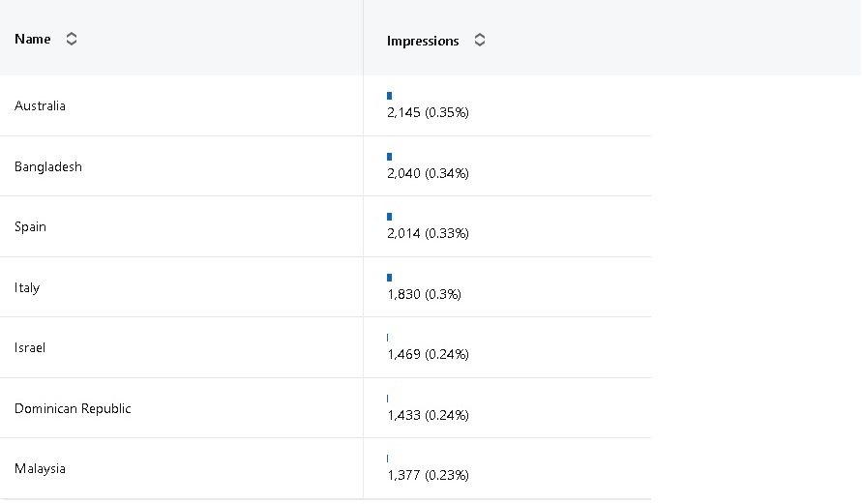Click Italy's impressions bar indicator

click(390, 278)
